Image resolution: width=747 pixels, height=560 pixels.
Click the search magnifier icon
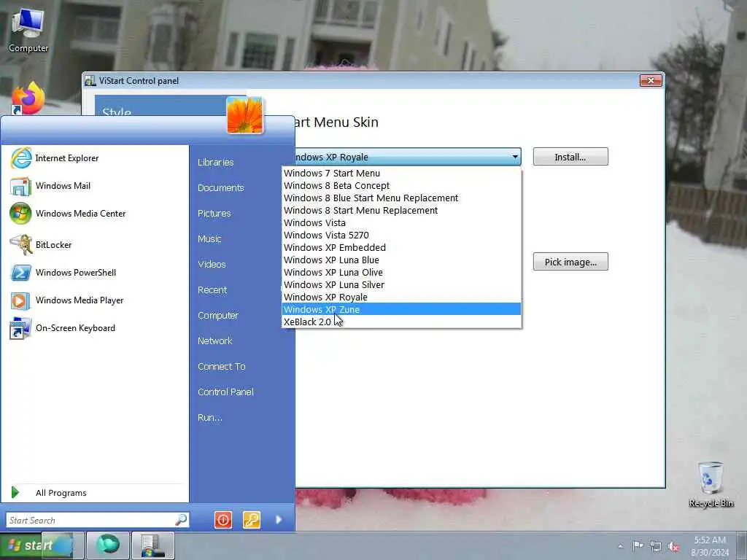pos(181,520)
